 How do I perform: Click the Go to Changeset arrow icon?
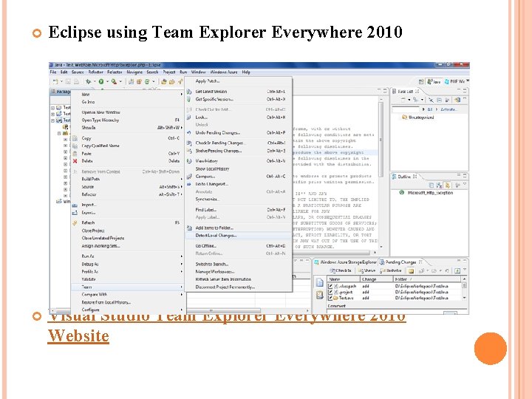[189, 184]
